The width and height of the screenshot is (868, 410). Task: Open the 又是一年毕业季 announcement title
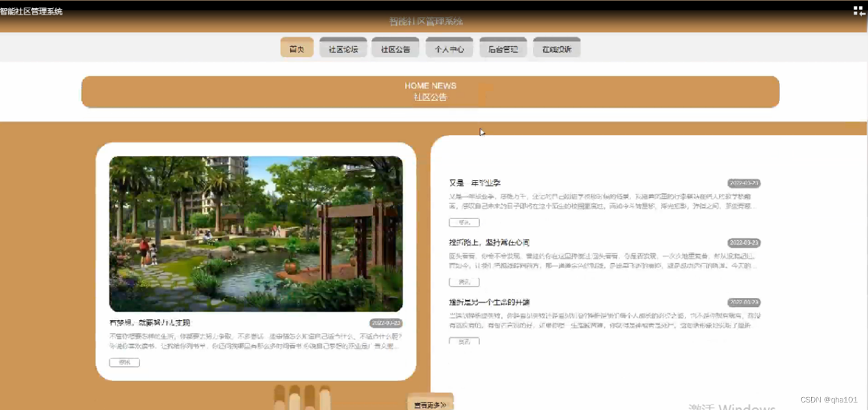point(475,183)
